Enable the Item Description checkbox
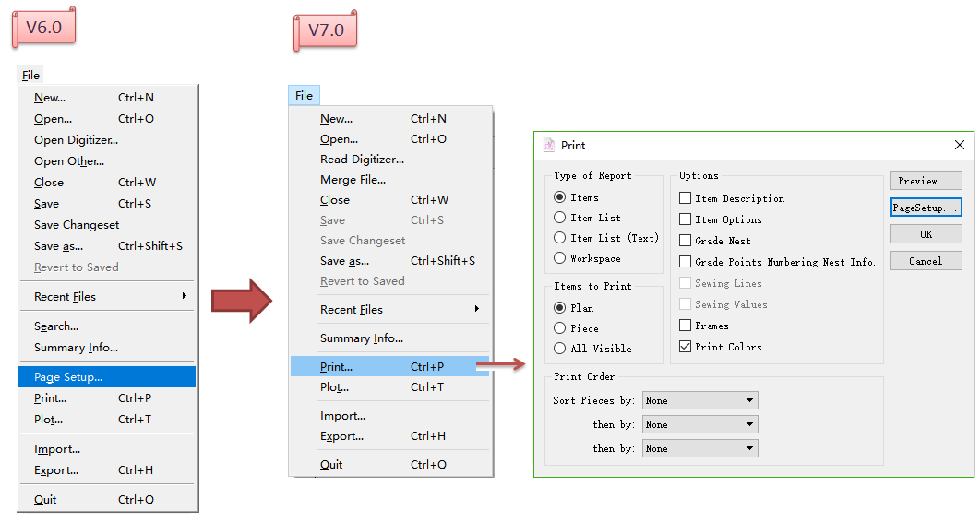980x522 pixels. pos(686,198)
